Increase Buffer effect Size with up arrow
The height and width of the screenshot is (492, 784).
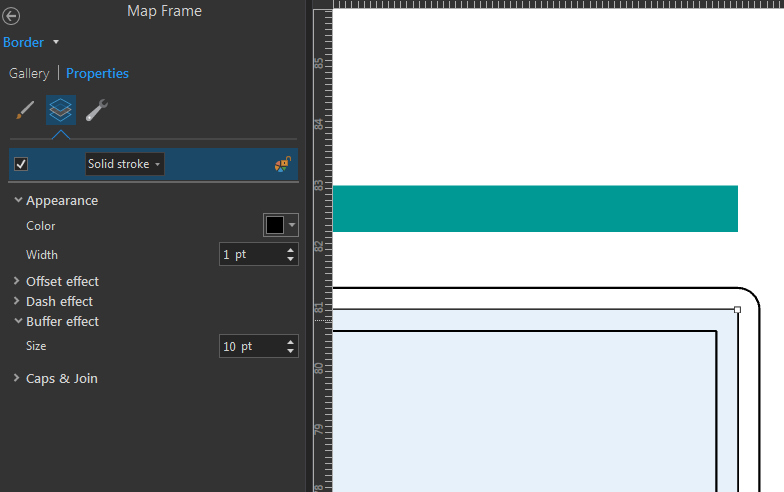click(x=290, y=342)
